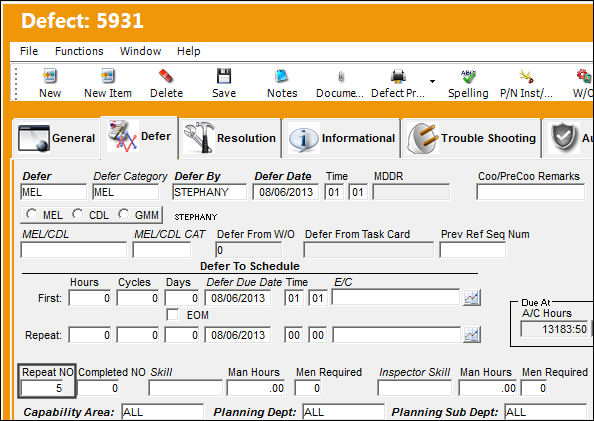Click the Defer Date field
The image size is (594, 421).
(x=286, y=192)
